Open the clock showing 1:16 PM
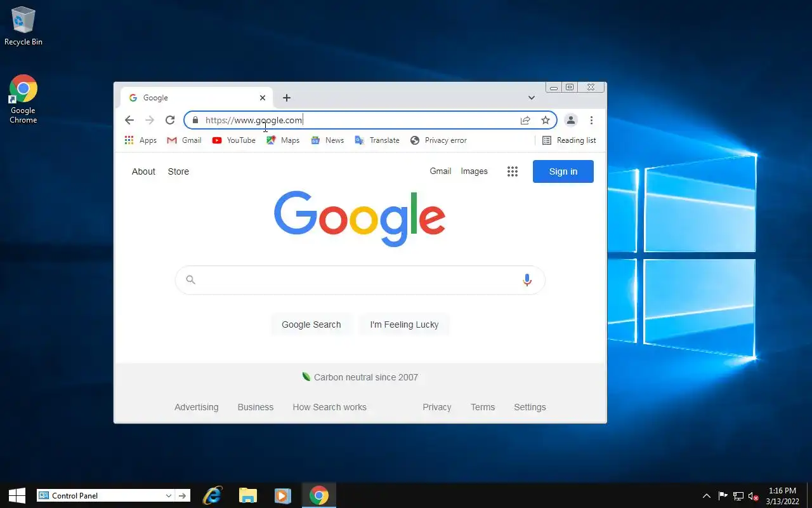This screenshot has width=812, height=508. [782, 496]
